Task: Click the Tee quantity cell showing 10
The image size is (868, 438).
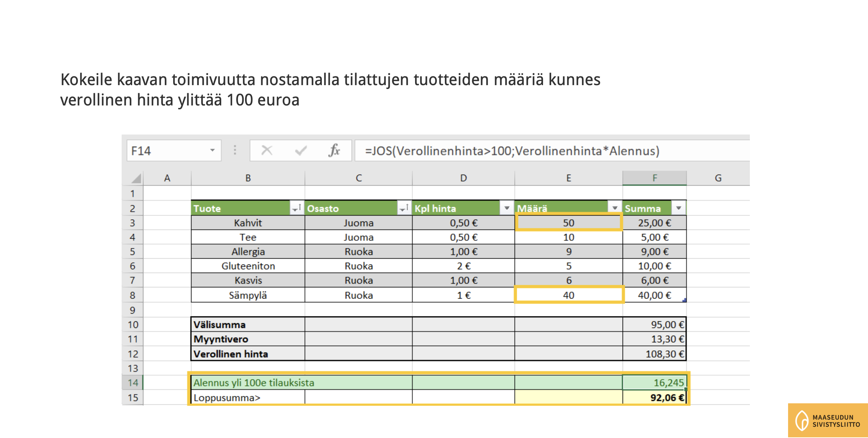Action: pyautogui.click(x=569, y=237)
